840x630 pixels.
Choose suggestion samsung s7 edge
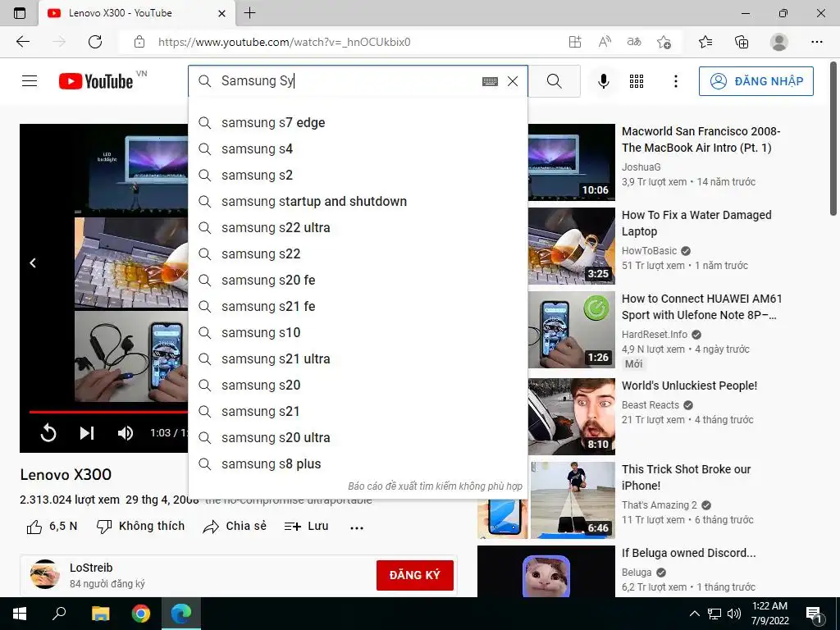click(358, 123)
